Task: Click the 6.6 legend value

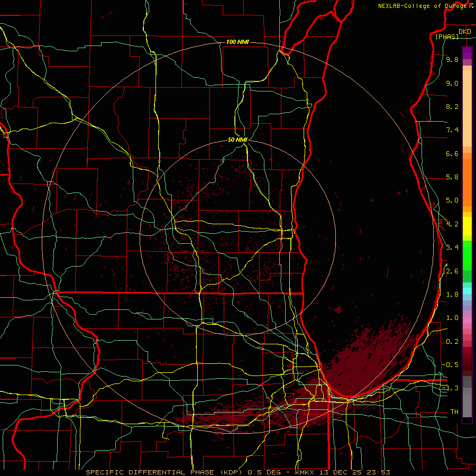Action: [x=452, y=153]
